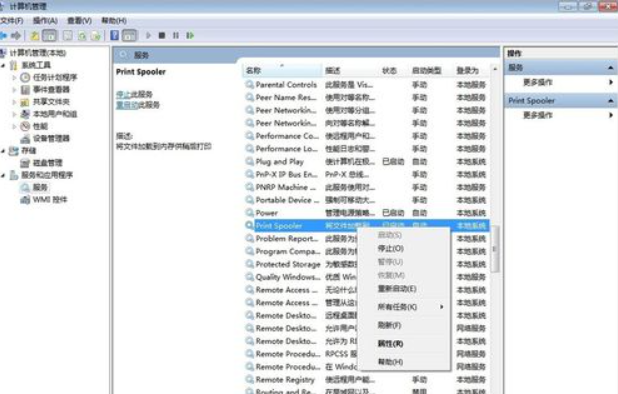This screenshot has width=618, height=394.
Task: Click the stop service square toolbar icon
Action: point(162,35)
